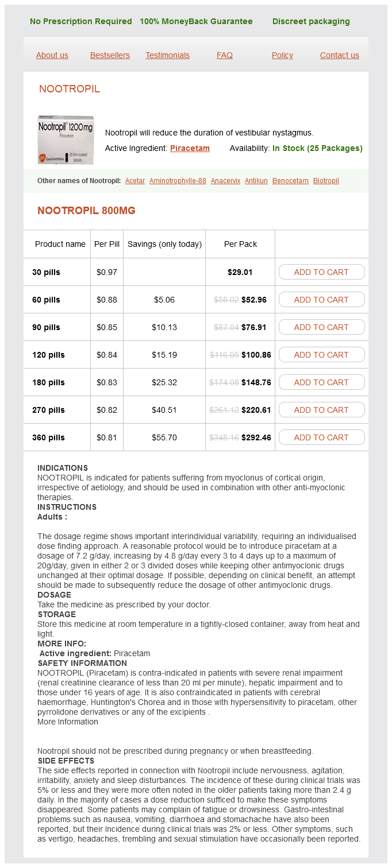Go to the Bestsellers menu link
Image resolution: width=392 pixels, height=868 pixels.
[110, 55]
